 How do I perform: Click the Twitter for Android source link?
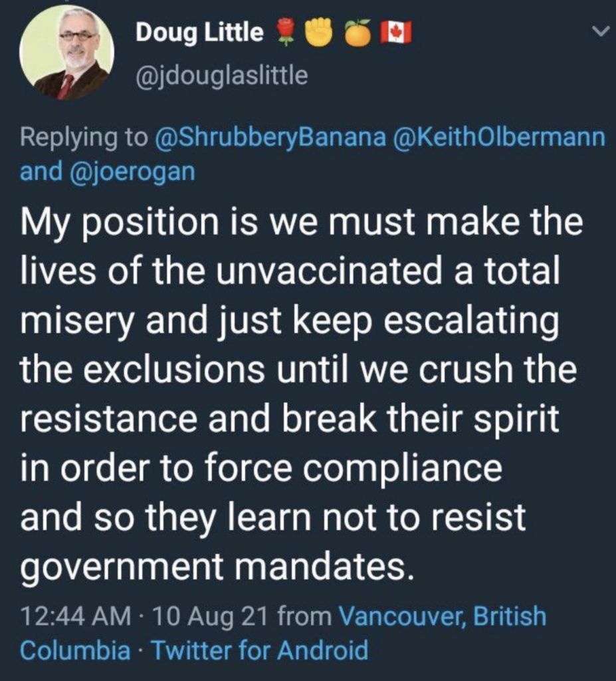(260, 649)
